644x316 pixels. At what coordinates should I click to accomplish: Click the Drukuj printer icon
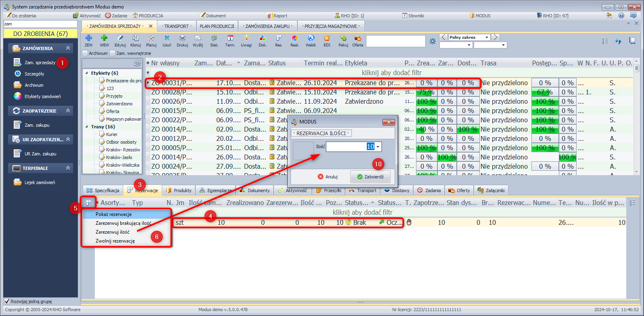pyautogui.click(x=182, y=38)
